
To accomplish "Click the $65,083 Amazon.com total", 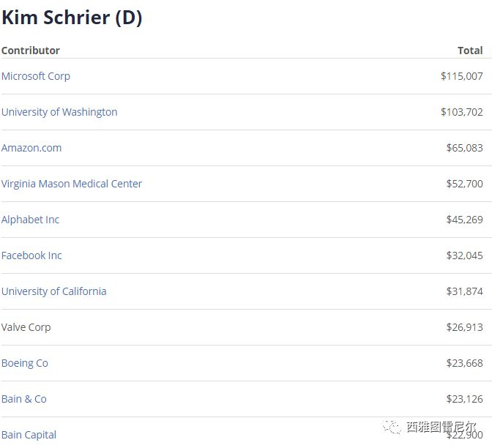I will (464, 148).
